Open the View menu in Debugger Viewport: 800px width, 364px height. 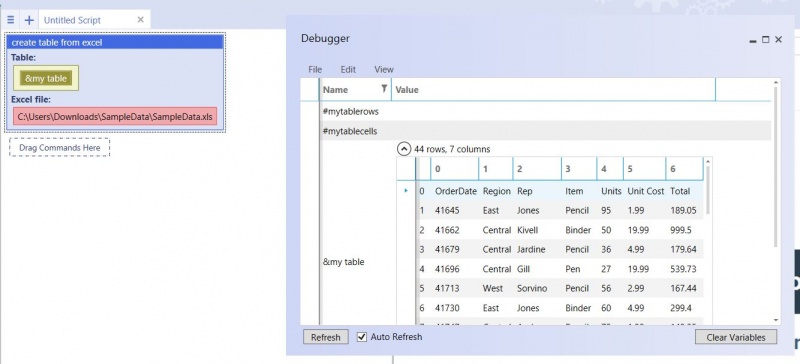pos(384,69)
